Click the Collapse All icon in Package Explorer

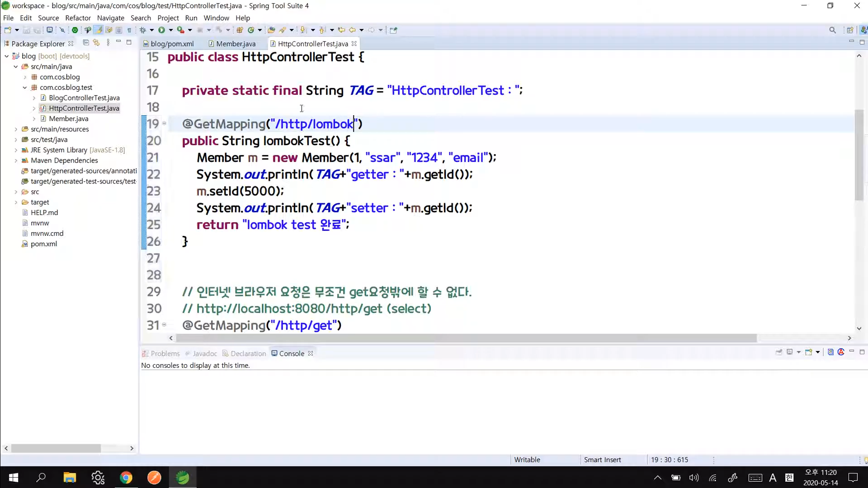click(86, 42)
